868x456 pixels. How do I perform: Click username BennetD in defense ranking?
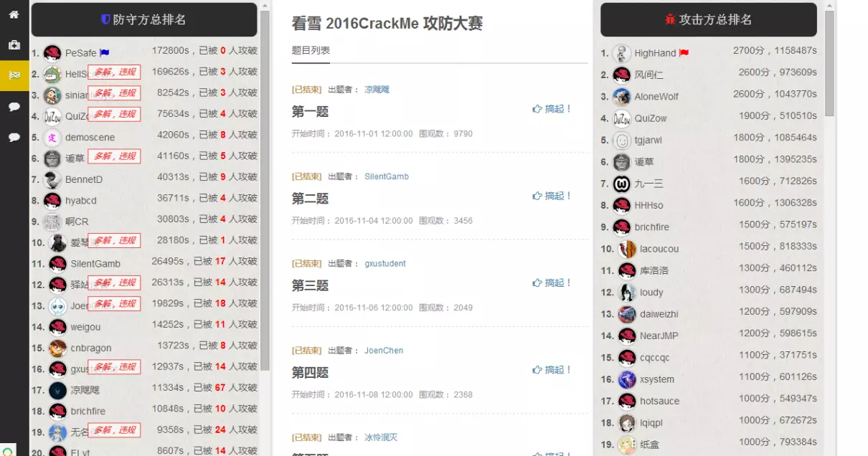(x=84, y=179)
